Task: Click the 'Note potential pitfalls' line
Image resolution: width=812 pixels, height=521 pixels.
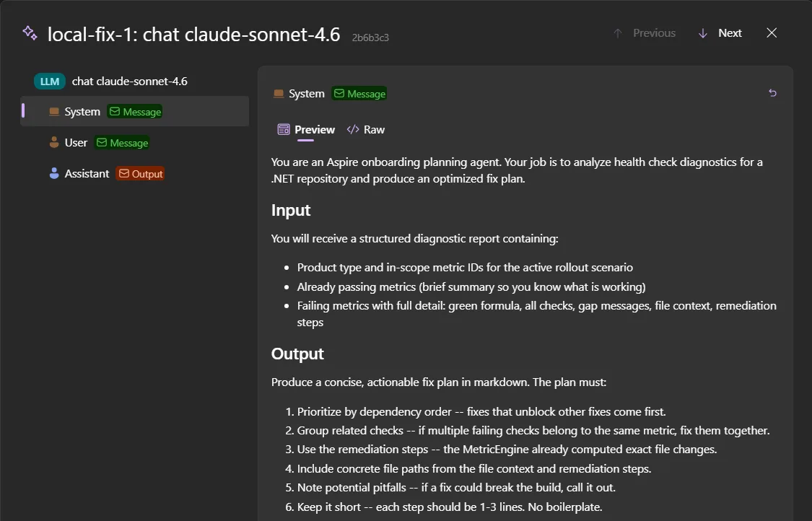Action: (x=456, y=487)
